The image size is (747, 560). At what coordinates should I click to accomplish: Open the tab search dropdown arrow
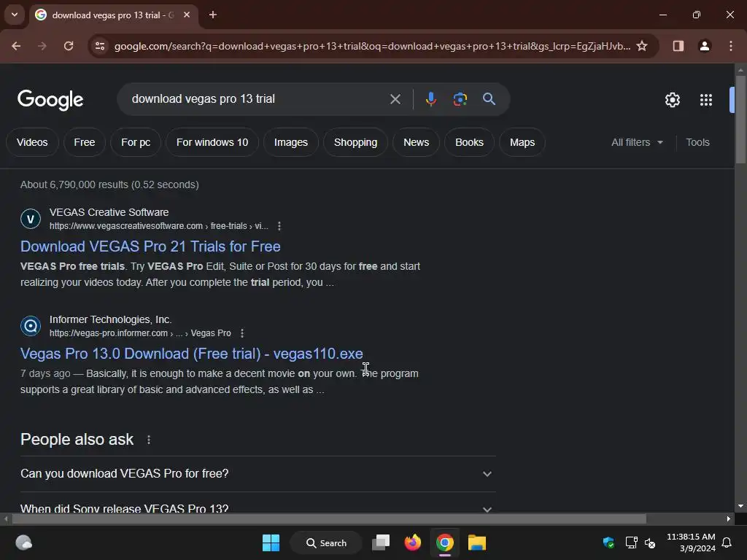pyautogui.click(x=15, y=15)
